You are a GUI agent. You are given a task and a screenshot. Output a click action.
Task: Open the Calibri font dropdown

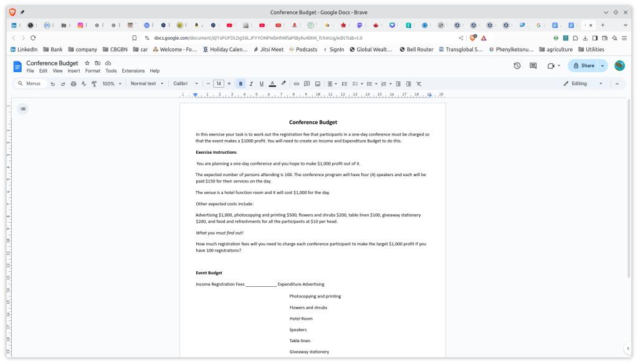pos(185,83)
